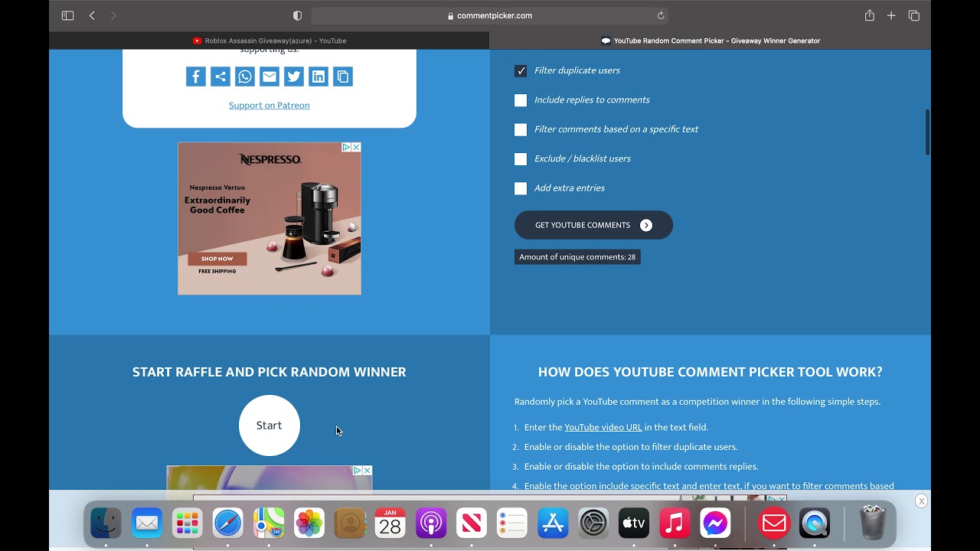Click the step about filtering duplicate users
The width and height of the screenshot is (980, 551).
click(x=631, y=447)
